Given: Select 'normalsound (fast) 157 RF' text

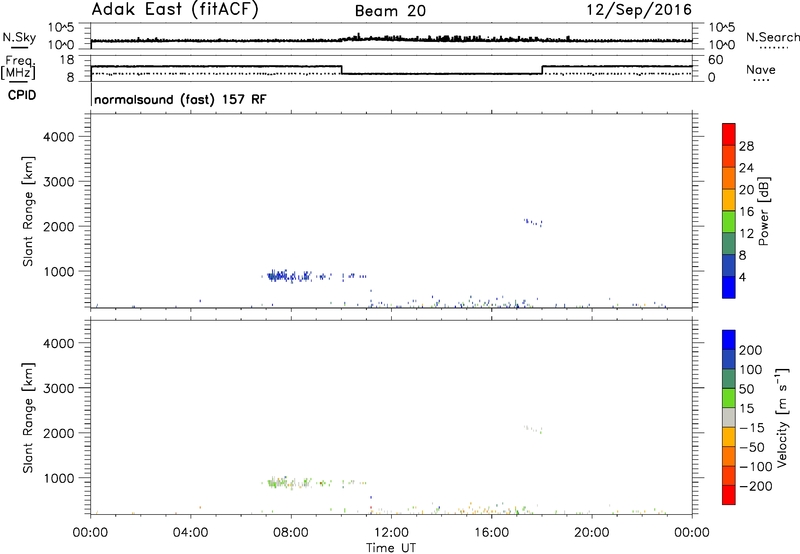Looking at the screenshot, I should 180,99.
